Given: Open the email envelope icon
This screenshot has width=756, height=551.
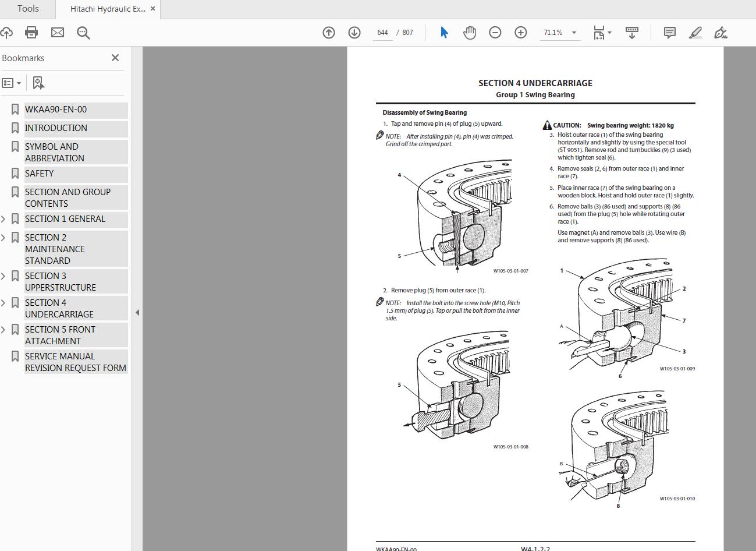Looking at the screenshot, I should [58, 33].
